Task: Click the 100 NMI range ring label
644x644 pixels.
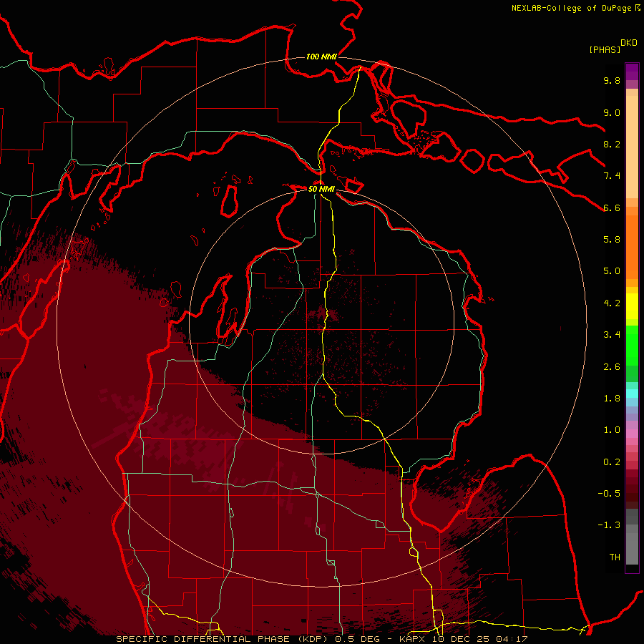Action: point(321,57)
